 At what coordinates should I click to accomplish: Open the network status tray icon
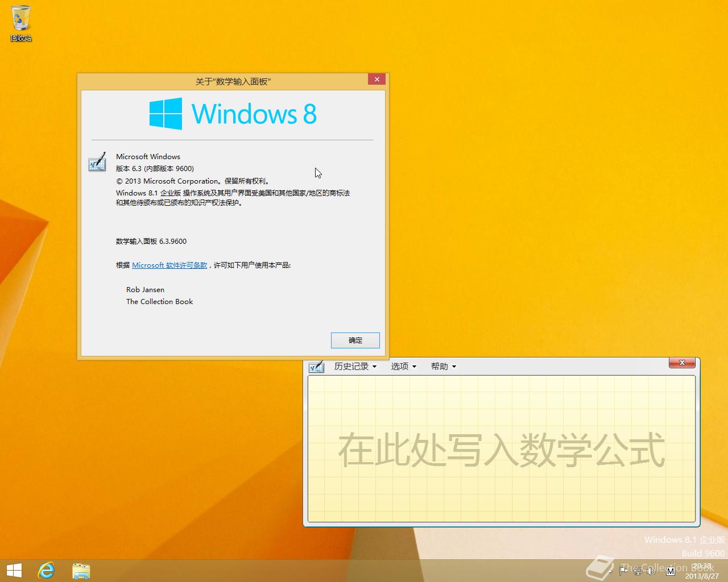638,571
